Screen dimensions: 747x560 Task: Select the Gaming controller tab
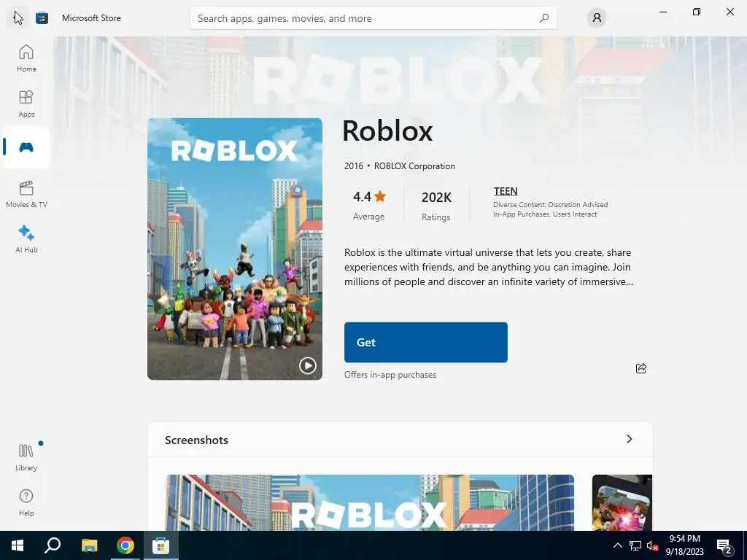tap(26, 147)
